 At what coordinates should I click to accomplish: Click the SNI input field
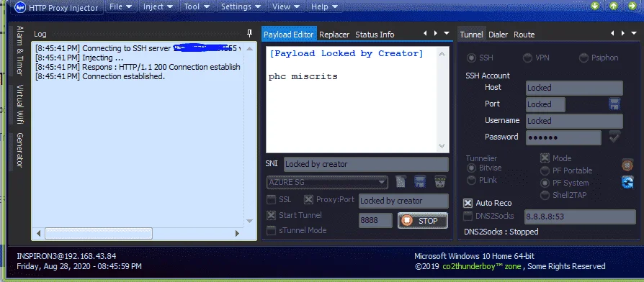[366, 164]
